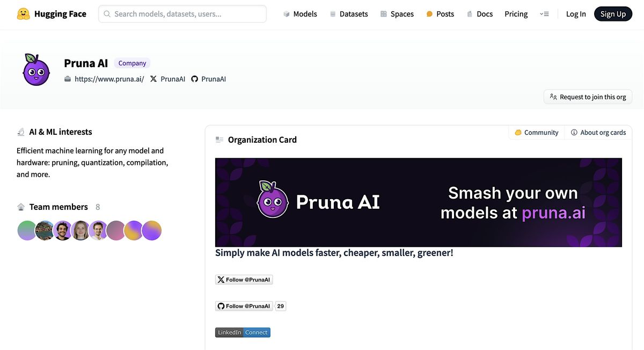Click the Spaces grid icon
This screenshot has width=644, height=350.
click(383, 13)
